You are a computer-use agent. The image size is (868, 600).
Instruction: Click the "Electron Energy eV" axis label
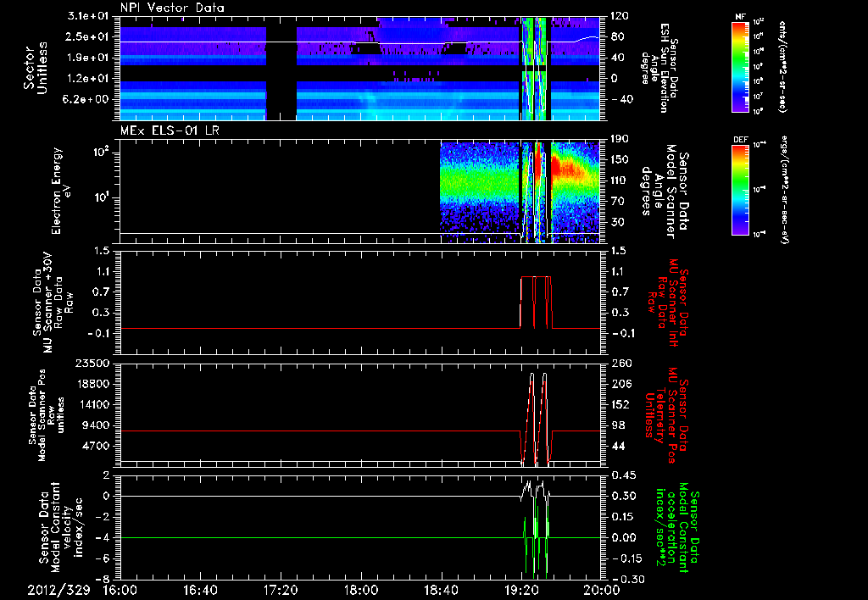coord(61,191)
